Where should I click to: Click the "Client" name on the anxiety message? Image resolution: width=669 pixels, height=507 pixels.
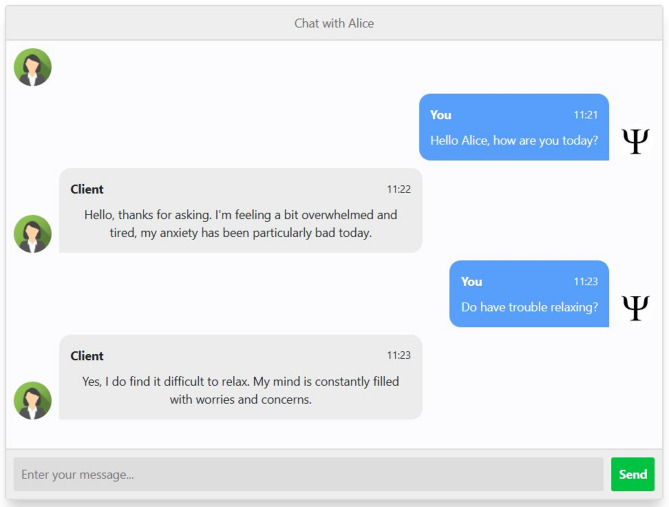point(87,189)
